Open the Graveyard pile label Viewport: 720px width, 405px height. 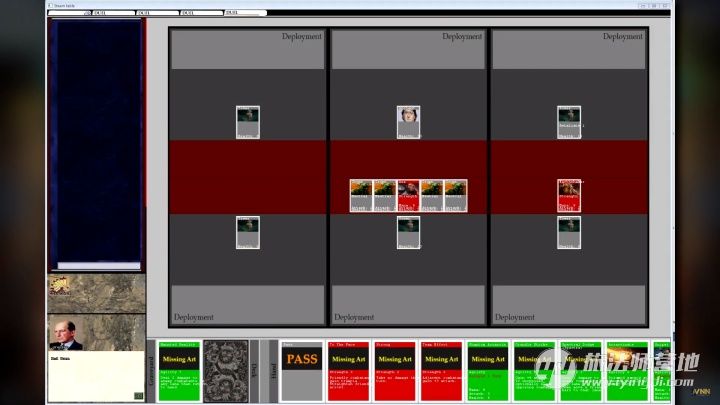tap(153, 370)
